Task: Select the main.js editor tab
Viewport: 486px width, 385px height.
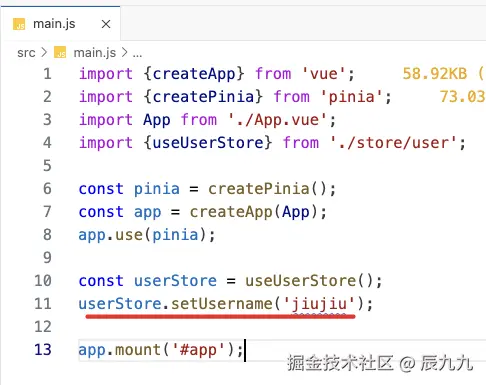Action: point(61,24)
